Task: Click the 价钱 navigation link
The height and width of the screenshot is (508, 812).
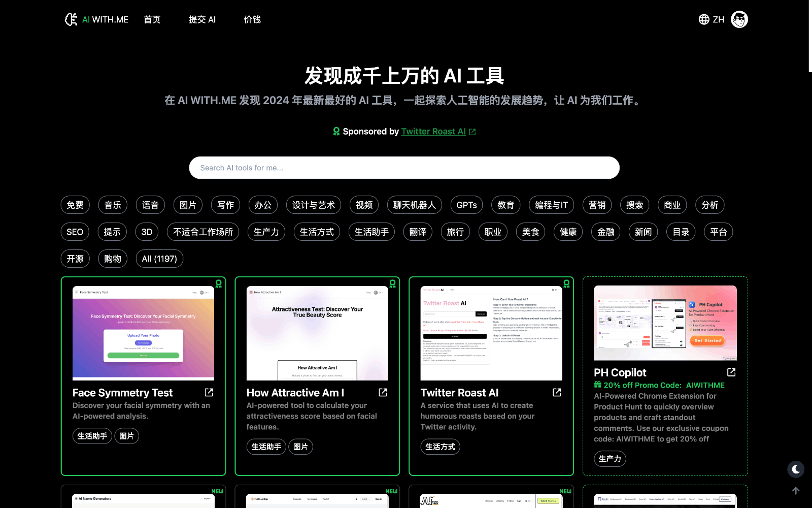Action: pos(252,19)
